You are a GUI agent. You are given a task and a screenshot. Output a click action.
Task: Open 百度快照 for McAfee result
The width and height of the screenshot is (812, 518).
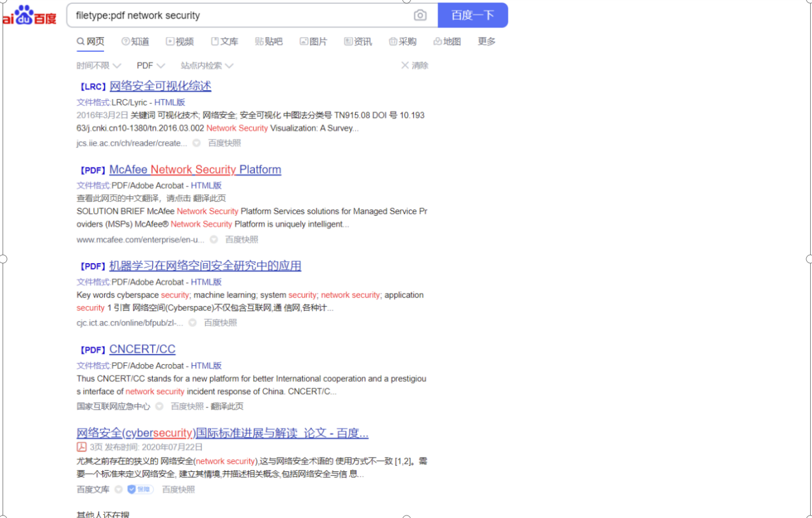241,240
